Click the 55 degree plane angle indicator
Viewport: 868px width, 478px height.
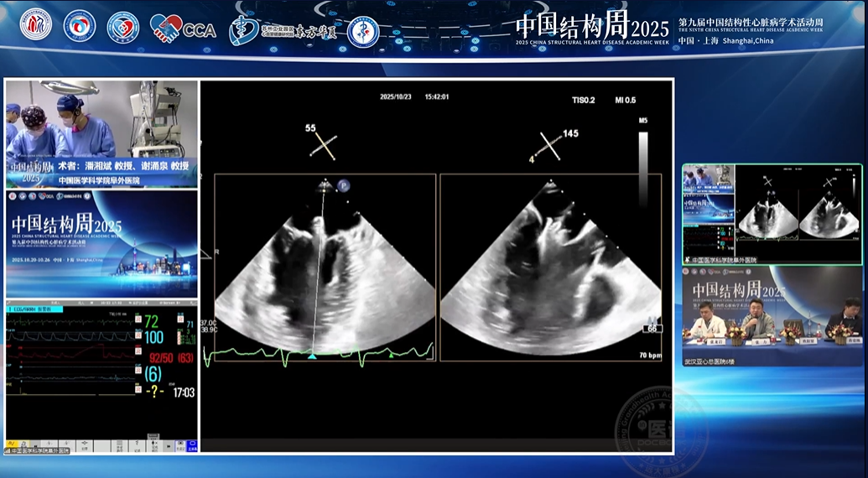click(x=322, y=141)
